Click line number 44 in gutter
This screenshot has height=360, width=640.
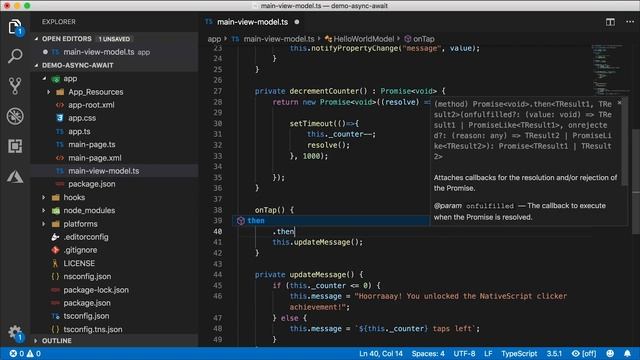tap(218, 275)
